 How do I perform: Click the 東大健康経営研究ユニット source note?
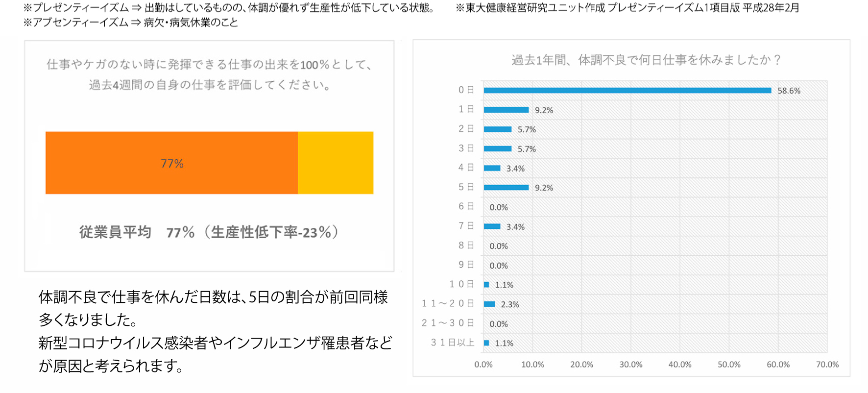tap(627, 8)
